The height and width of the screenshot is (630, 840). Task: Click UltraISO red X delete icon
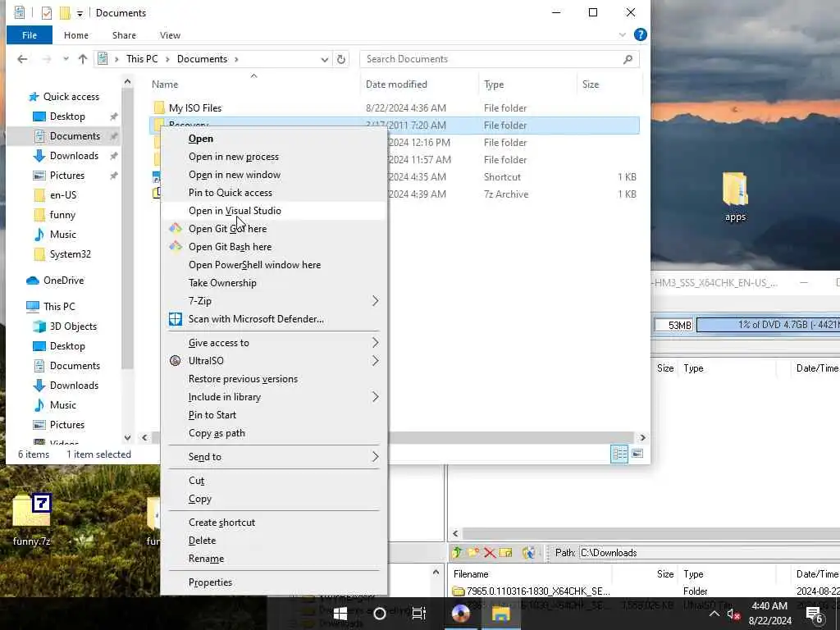pos(490,552)
